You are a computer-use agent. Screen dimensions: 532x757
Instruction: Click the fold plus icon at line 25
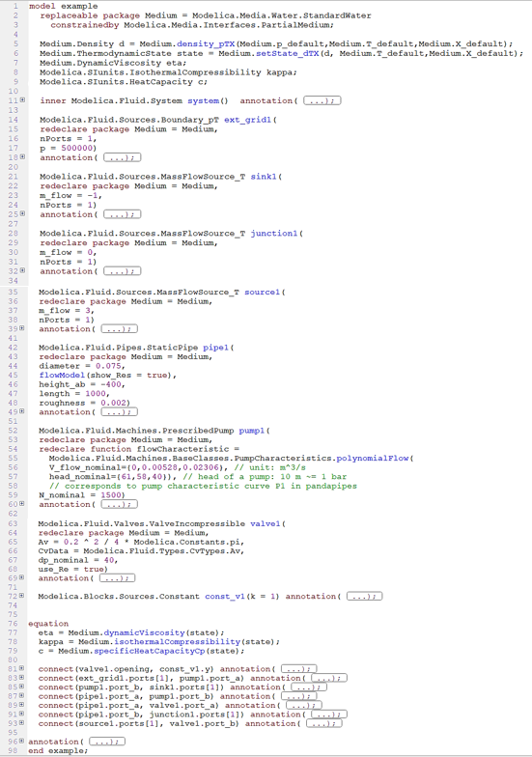[22, 214]
